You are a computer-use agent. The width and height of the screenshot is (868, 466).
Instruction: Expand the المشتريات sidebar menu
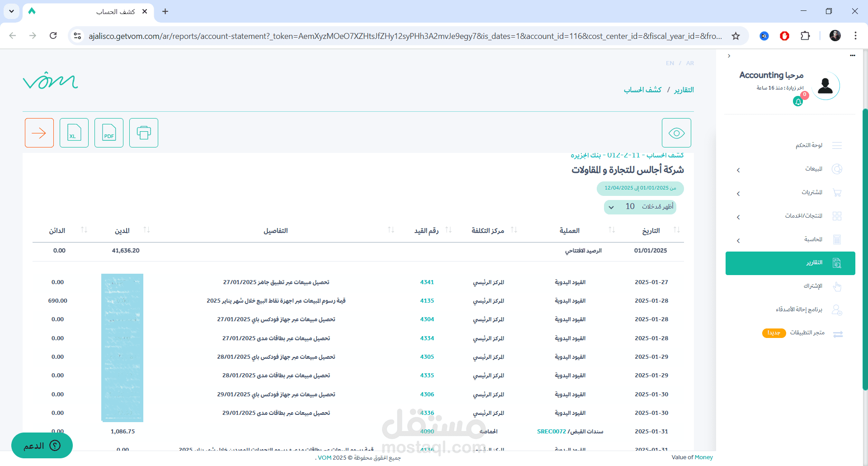point(791,193)
